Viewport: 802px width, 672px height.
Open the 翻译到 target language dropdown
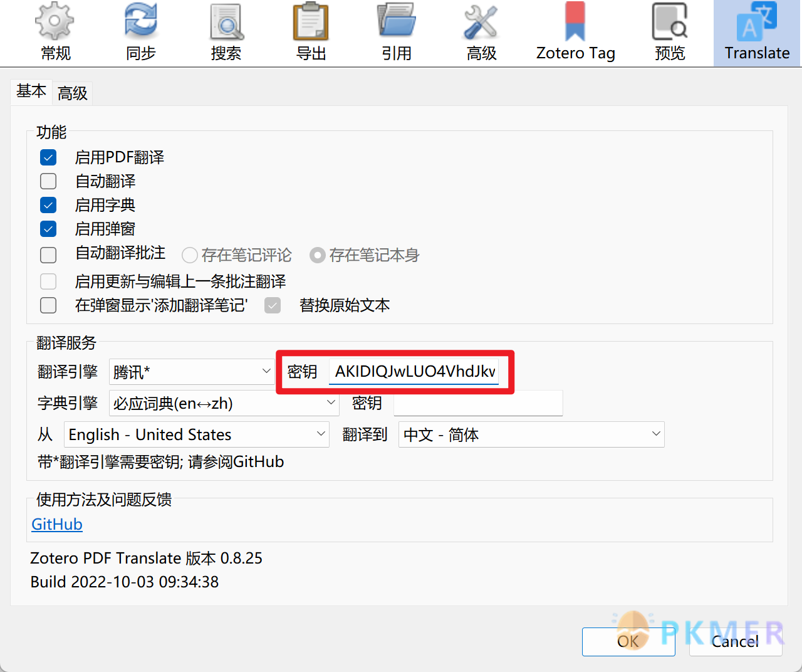click(x=531, y=434)
